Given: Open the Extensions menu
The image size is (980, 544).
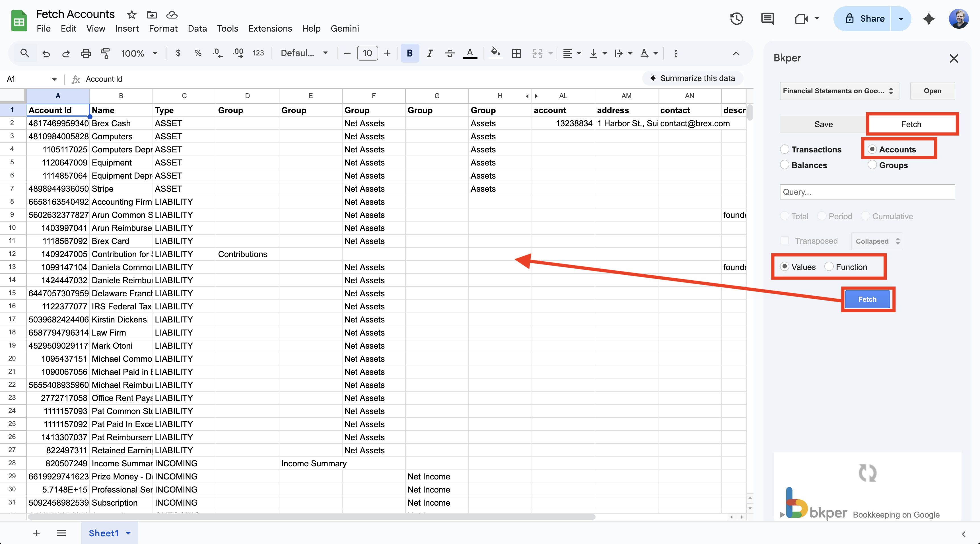Looking at the screenshot, I should pos(270,28).
